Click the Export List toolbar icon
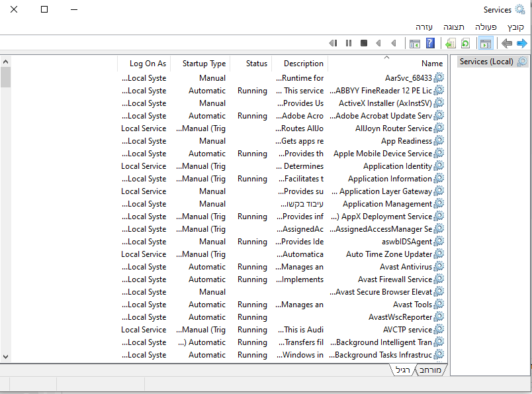The height and width of the screenshot is (394, 532). pyautogui.click(x=451, y=44)
